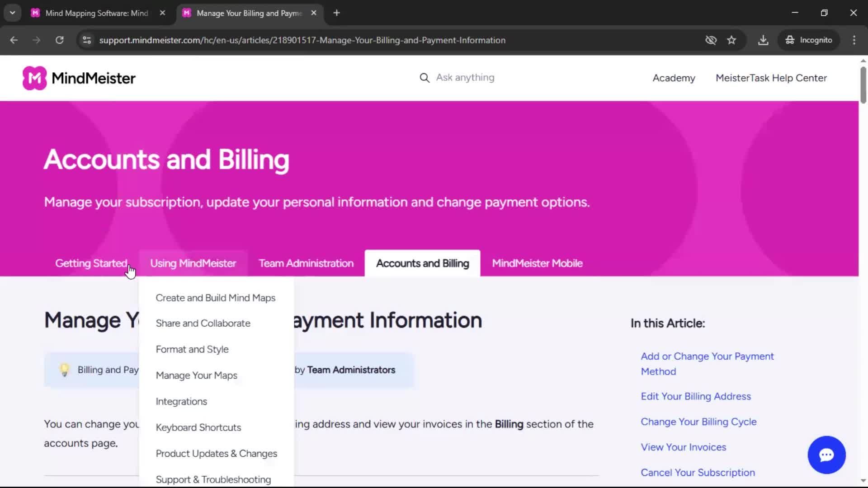Image resolution: width=868 pixels, height=488 pixels.
Task: Open the Chrome three-dot menu
Action: [x=854, y=40]
